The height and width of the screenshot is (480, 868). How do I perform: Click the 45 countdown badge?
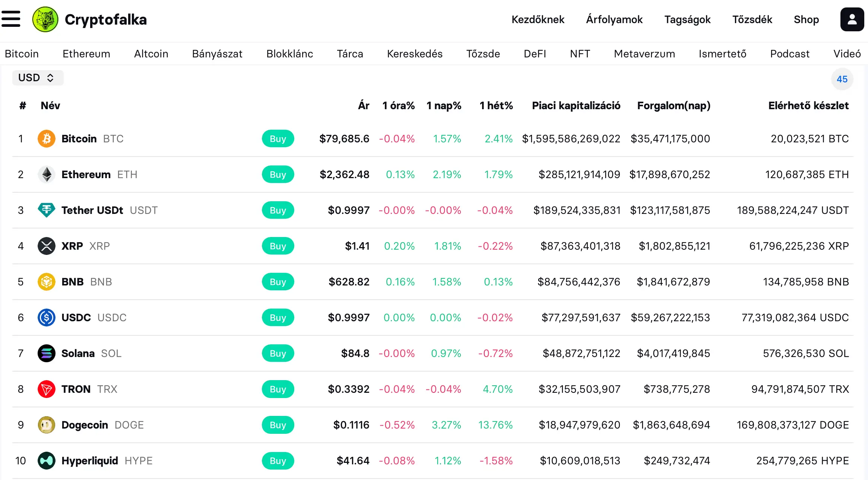click(842, 79)
